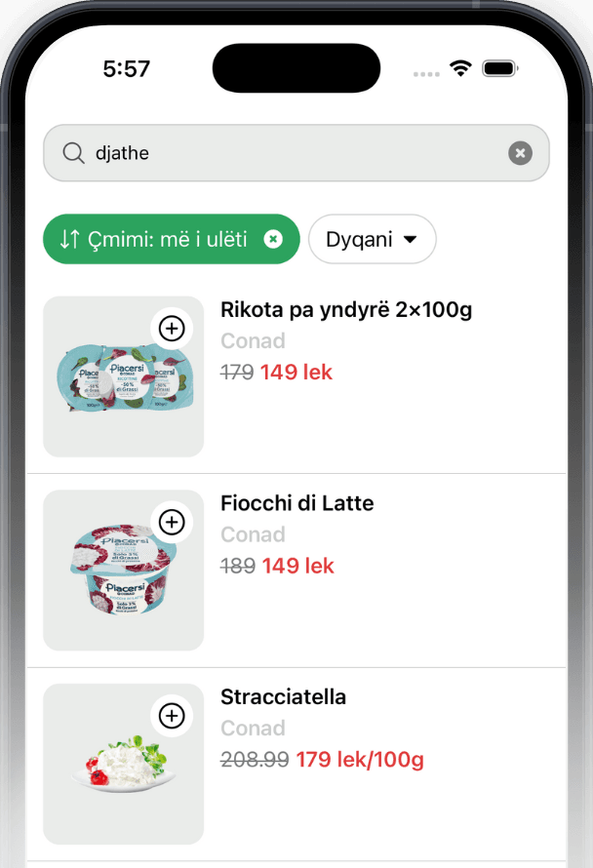Screen dimensions: 593x868
Task: Add Rikota pa yndyrë to cart
Action: pyautogui.click(x=172, y=328)
